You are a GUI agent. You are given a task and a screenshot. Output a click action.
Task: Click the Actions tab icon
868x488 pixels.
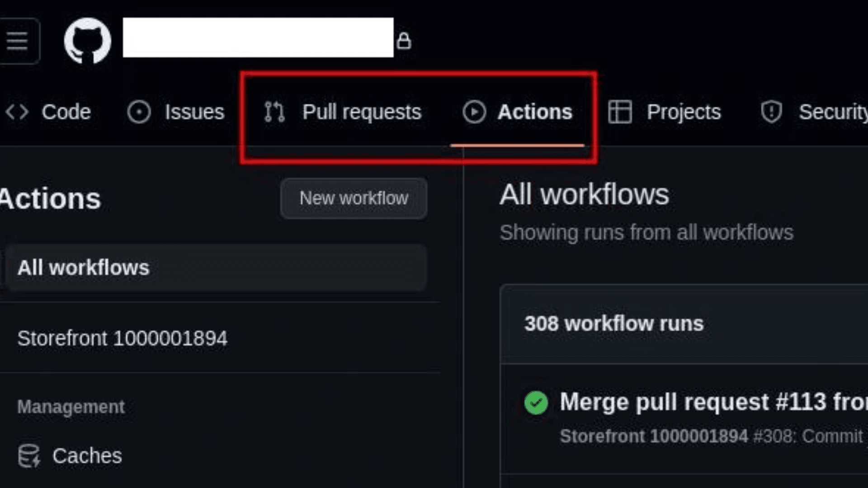point(475,112)
